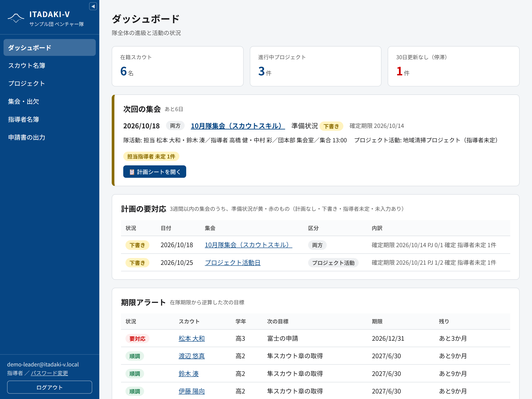The width and height of the screenshot is (532, 399).
Task: Open scout 渡辺 悠真's profile link
Action: coord(192,356)
